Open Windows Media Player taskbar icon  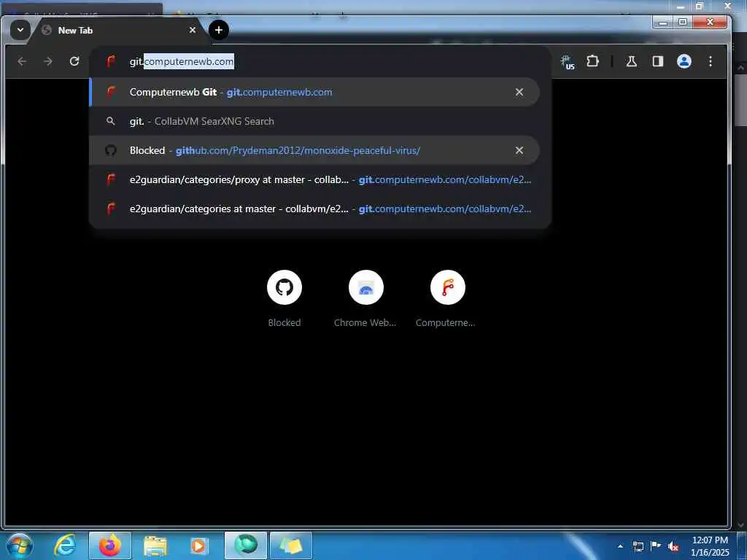[198, 546]
